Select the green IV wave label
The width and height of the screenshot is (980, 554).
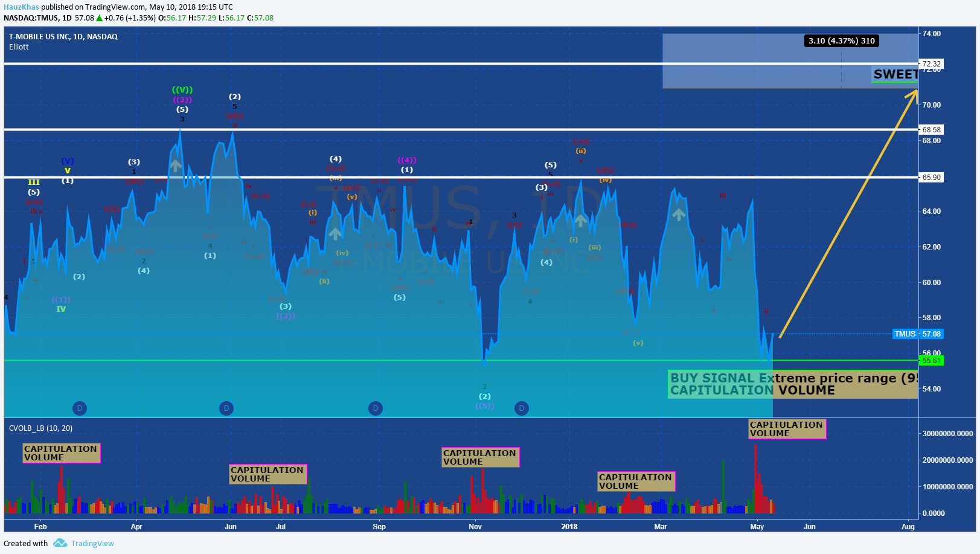(61, 309)
